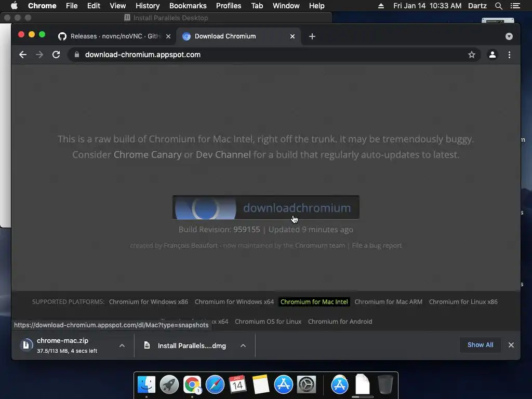Expand options for chrome-mac.zip download

coord(122,345)
